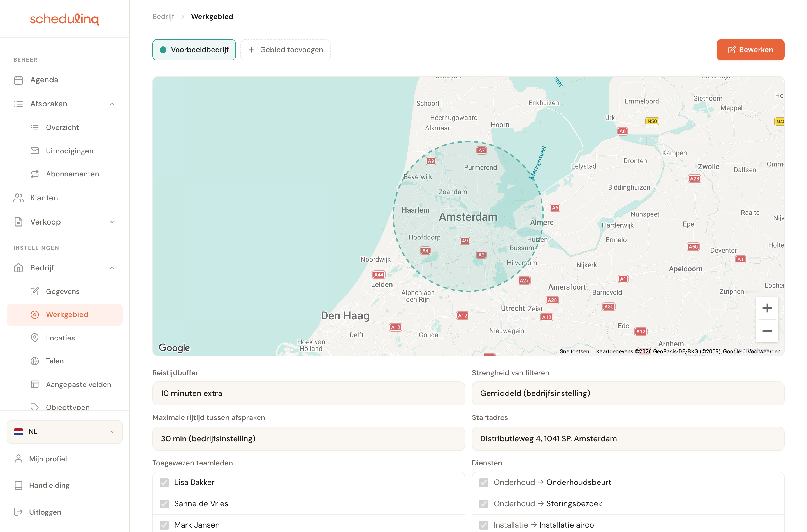
Task: Collapse the Afspraken menu chevron
Action: 112,104
